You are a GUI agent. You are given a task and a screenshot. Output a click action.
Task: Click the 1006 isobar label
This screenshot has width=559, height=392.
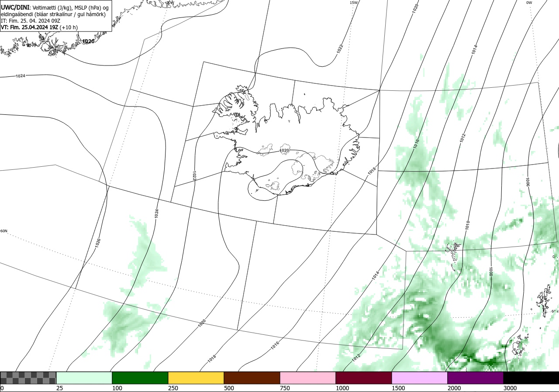[x=528, y=182]
